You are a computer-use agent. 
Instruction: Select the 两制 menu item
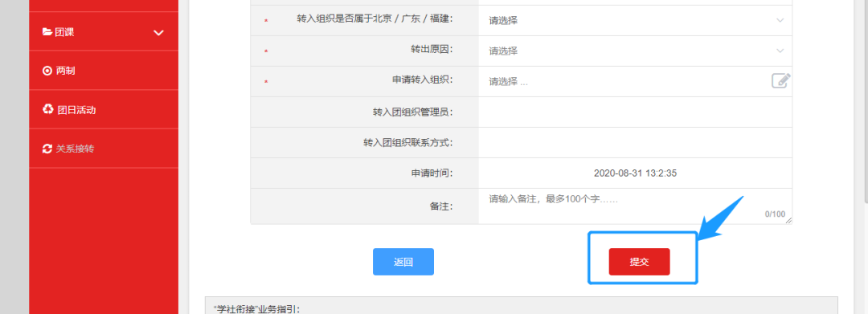[104, 71]
